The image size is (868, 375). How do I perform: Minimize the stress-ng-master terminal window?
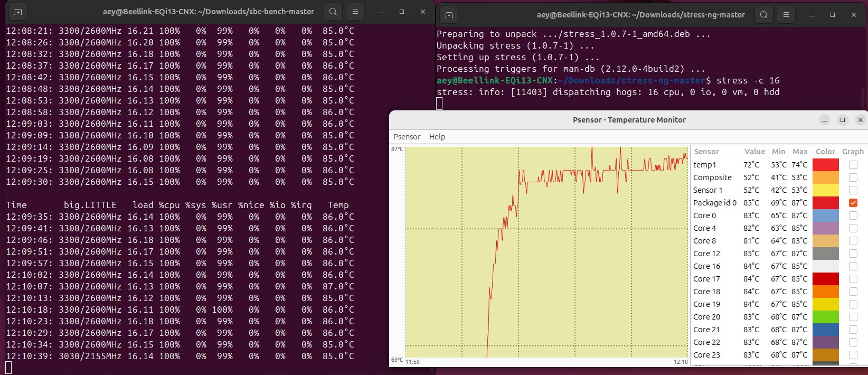pyautogui.click(x=812, y=15)
